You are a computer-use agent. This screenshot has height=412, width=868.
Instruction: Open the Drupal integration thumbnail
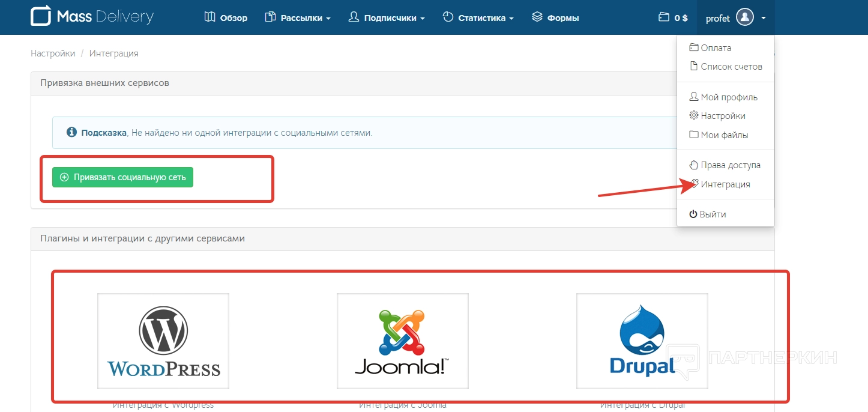coord(642,341)
